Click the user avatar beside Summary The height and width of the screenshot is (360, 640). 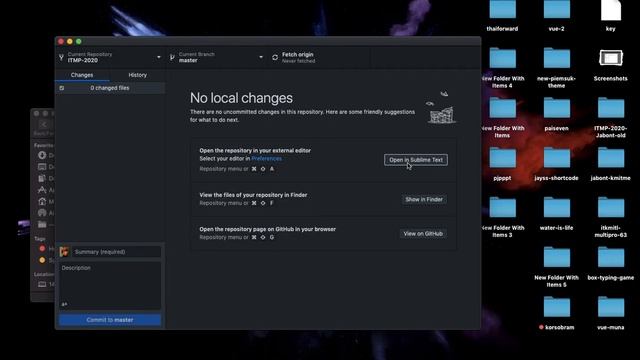pos(64,252)
